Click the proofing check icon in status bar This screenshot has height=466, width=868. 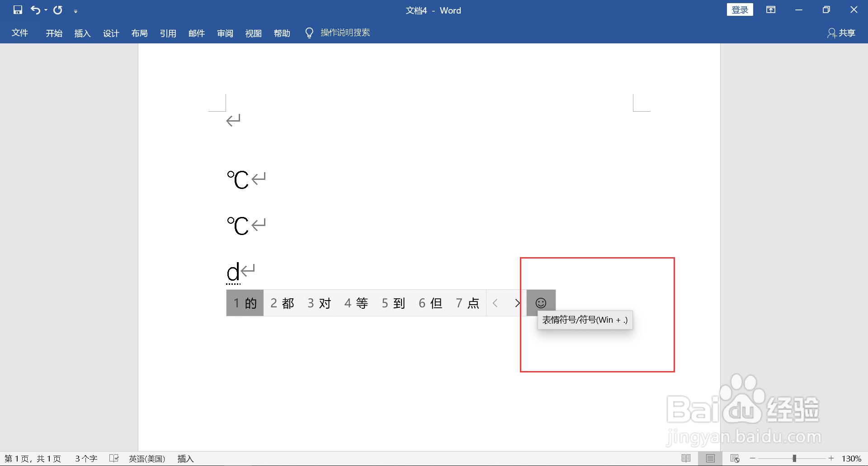(x=114, y=458)
